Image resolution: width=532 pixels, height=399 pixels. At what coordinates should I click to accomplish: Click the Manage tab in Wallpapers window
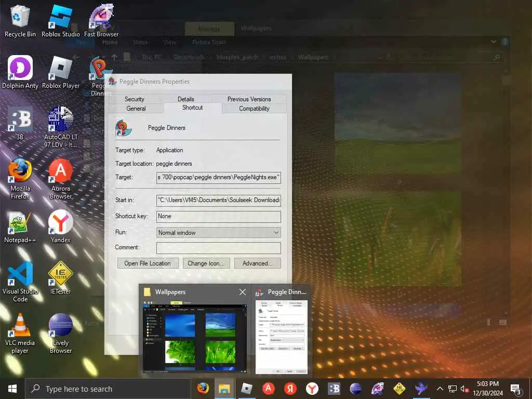click(209, 29)
